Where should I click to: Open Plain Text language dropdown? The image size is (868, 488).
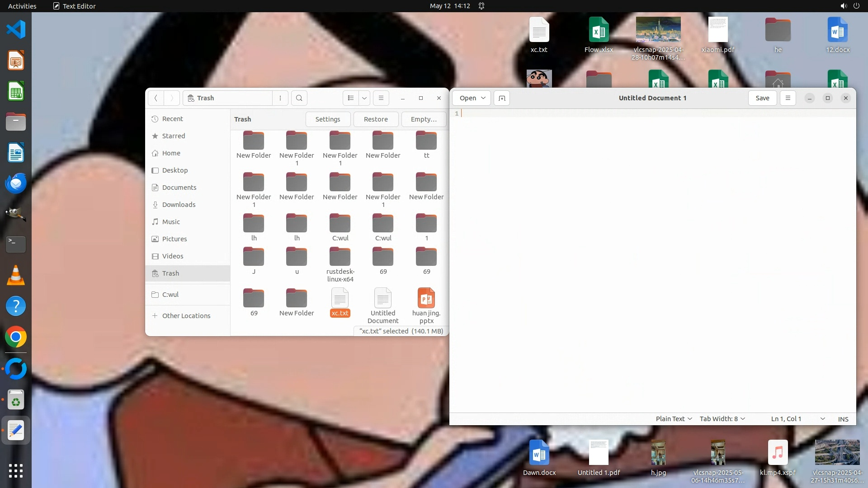pos(674,419)
